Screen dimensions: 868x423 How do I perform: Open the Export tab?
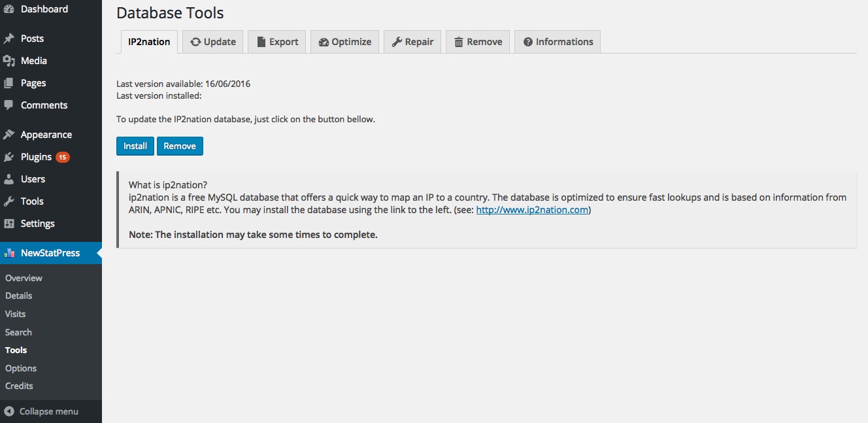[276, 42]
